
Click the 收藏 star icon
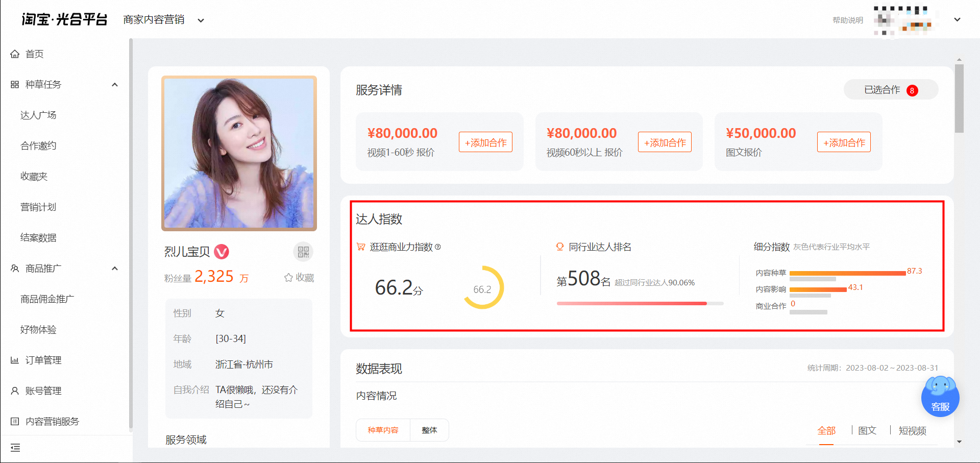pyautogui.click(x=288, y=278)
